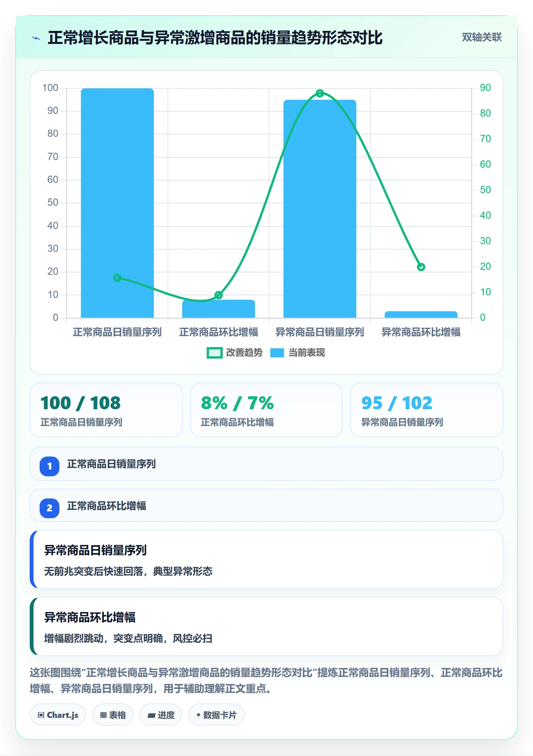Click the blue bar for 正常商品日销量序列

click(117, 203)
